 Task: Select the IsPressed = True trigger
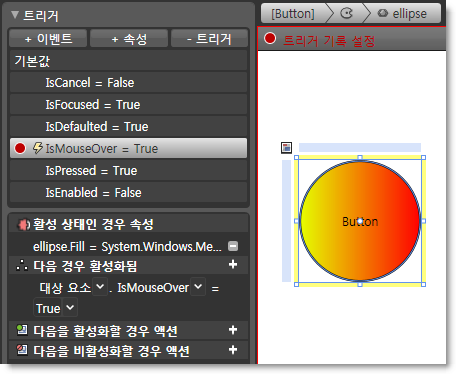point(128,171)
